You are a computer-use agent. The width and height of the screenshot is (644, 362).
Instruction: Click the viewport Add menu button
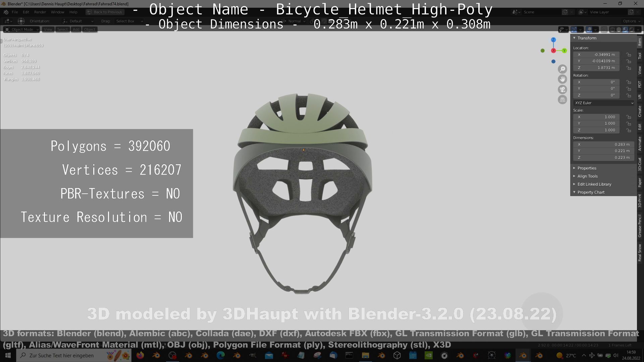click(x=76, y=29)
